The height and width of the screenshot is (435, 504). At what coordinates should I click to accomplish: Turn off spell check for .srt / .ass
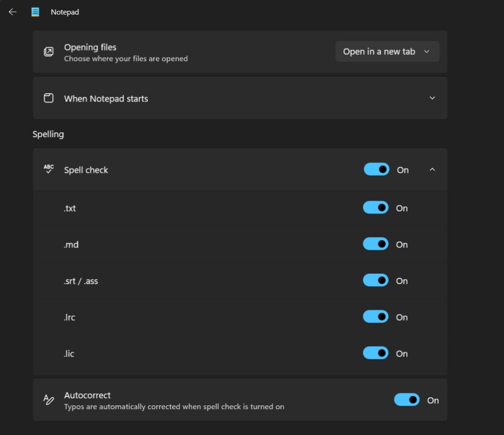[x=375, y=281]
